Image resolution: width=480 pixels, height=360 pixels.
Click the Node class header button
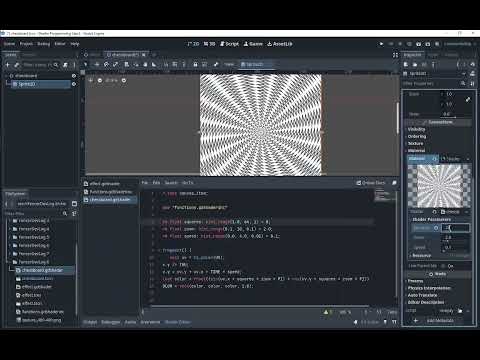tap(438, 274)
